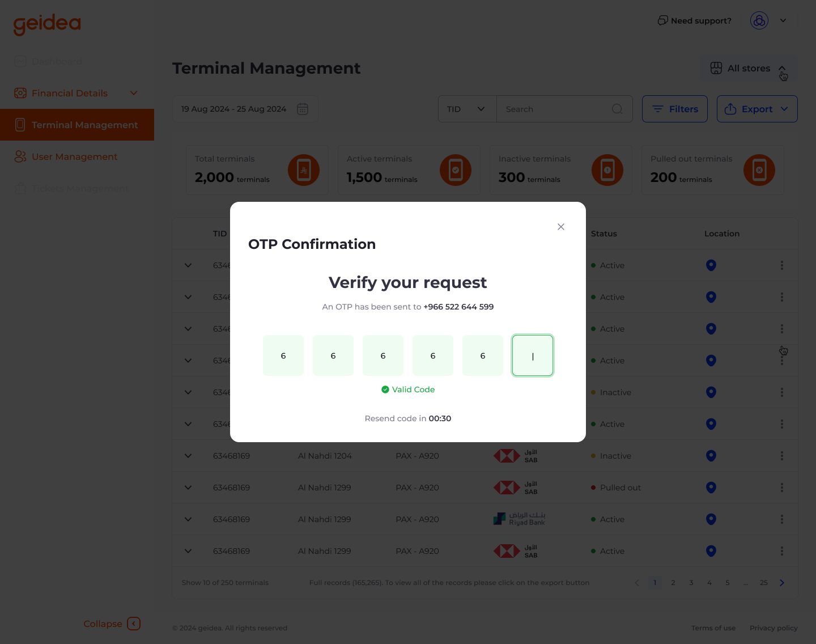816x644 pixels.
Task: Click the location pin on the first terminal row
Action: coord(711,265)
